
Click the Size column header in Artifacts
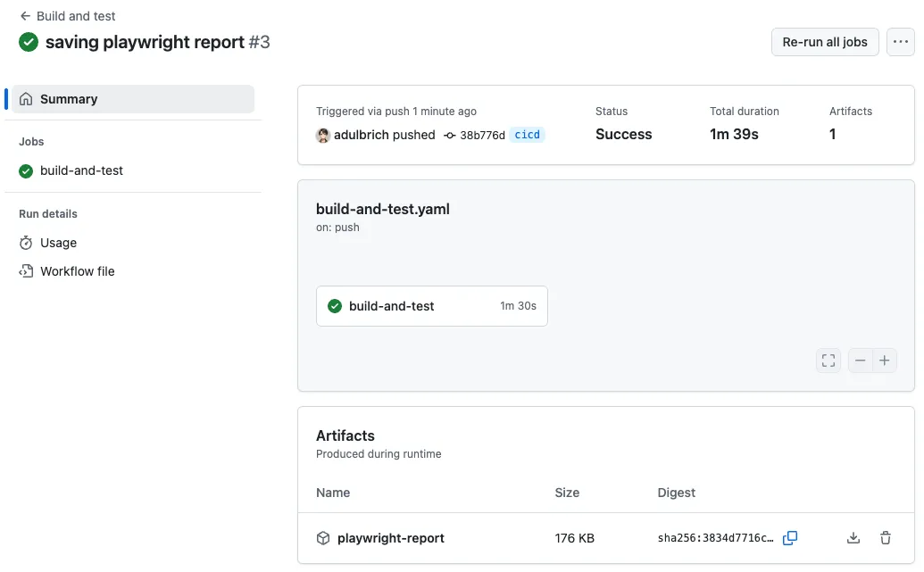tap(567, 493)
